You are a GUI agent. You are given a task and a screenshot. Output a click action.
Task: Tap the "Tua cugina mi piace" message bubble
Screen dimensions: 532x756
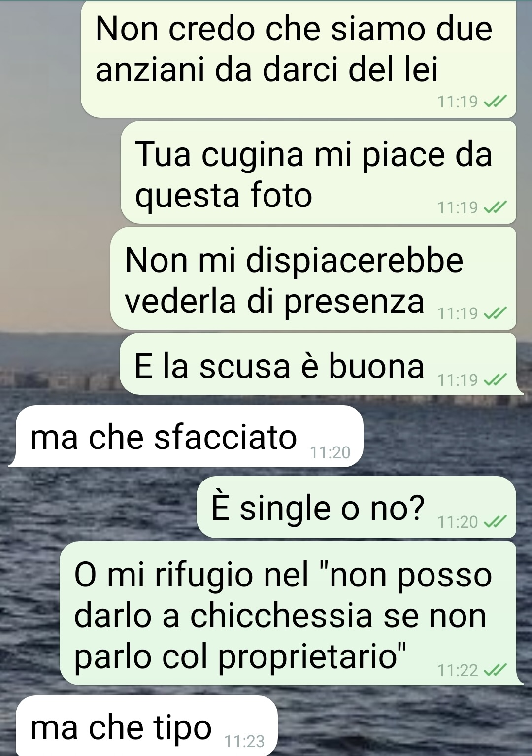point(319,172)
